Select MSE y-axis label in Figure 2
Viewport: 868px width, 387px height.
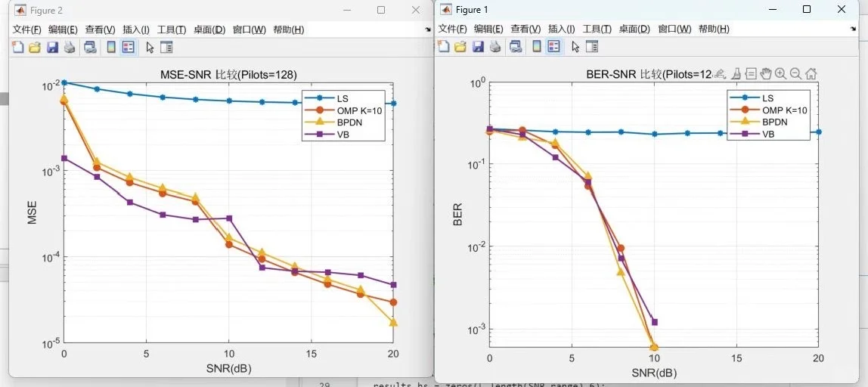tap(32, 212)
